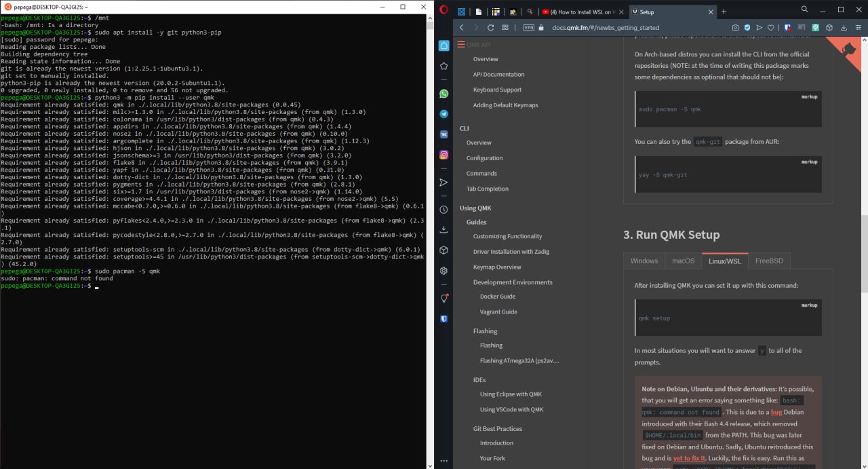868x469 pixels.
Task: Toggle the VPN badge in address bar
Action: [529, 28]
